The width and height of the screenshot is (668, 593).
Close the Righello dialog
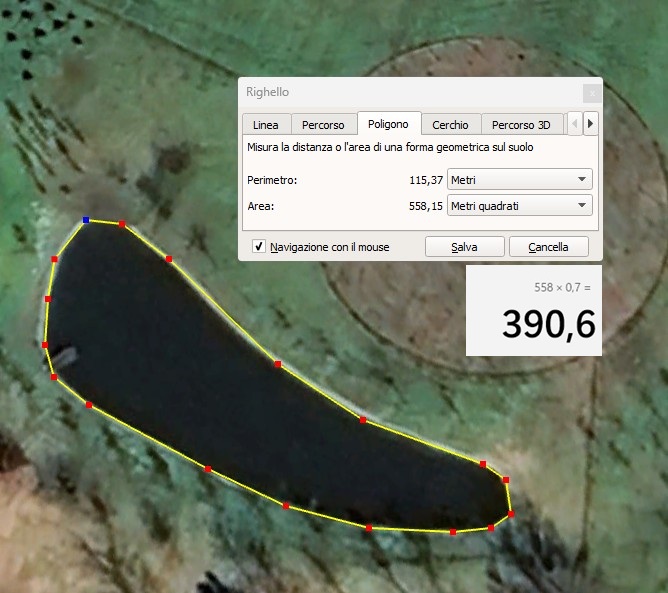click(591, 93)
